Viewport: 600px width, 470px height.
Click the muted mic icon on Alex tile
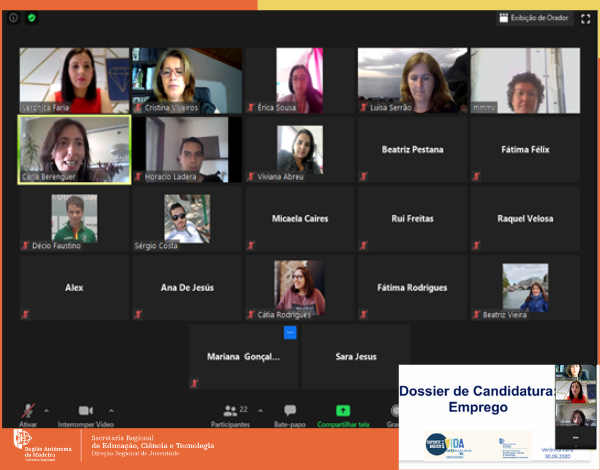(25, 314)
